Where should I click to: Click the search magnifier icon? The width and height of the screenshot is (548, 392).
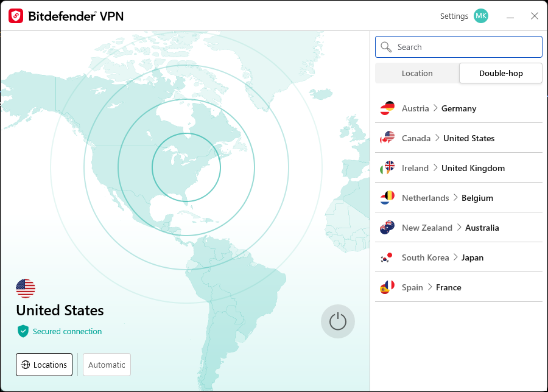click(x=386, y=47)
